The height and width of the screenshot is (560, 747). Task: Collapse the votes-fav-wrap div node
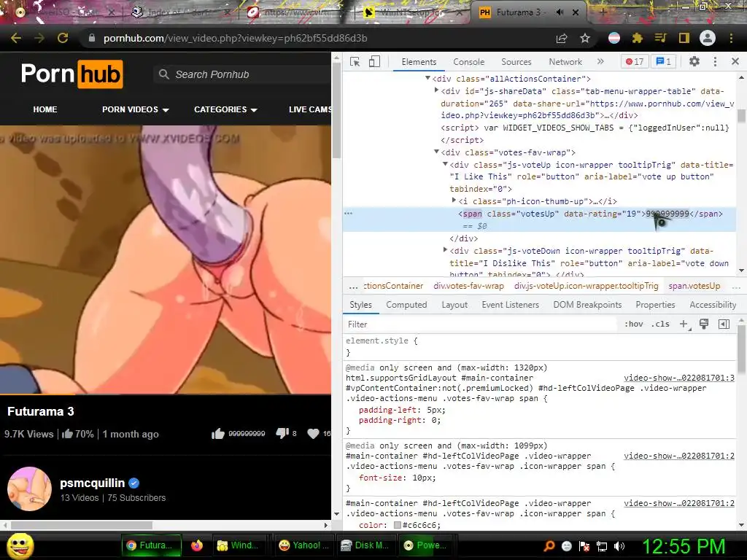[x=436, y=152]
